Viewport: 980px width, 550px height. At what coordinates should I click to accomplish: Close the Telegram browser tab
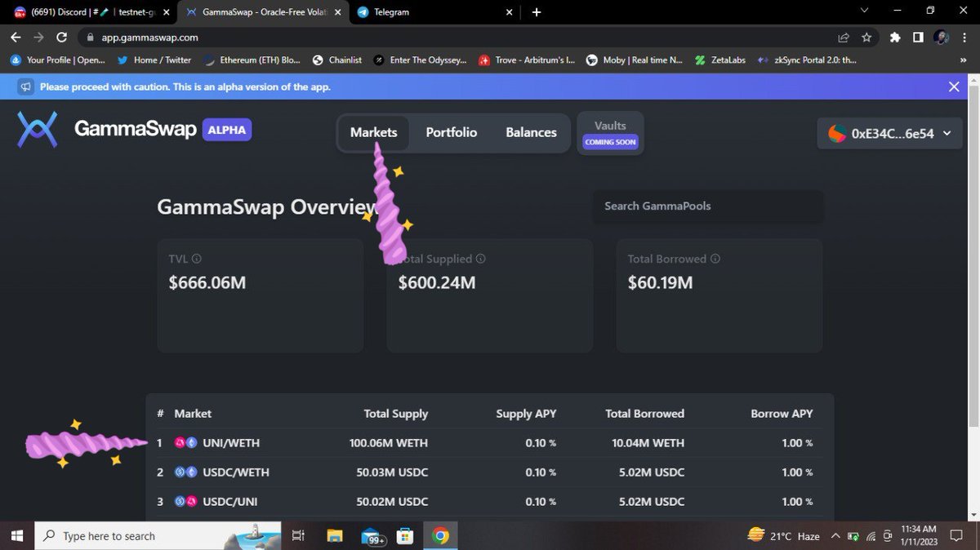coord(510,12)
